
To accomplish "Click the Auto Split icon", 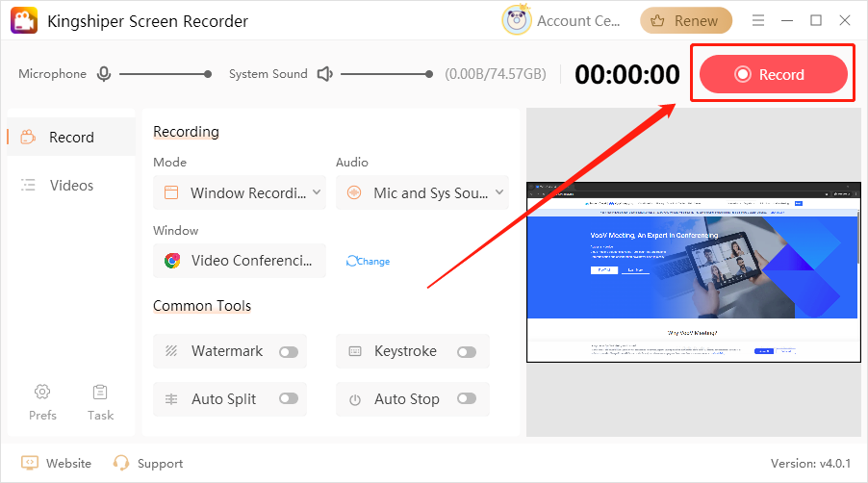I will tap(171, 399).
